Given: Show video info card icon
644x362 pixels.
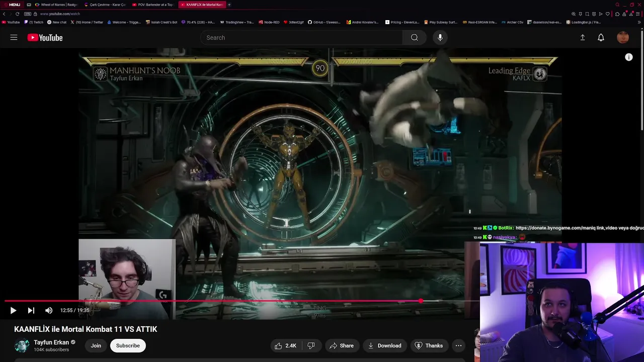Looking at the screenshot, I should (628, 57).
